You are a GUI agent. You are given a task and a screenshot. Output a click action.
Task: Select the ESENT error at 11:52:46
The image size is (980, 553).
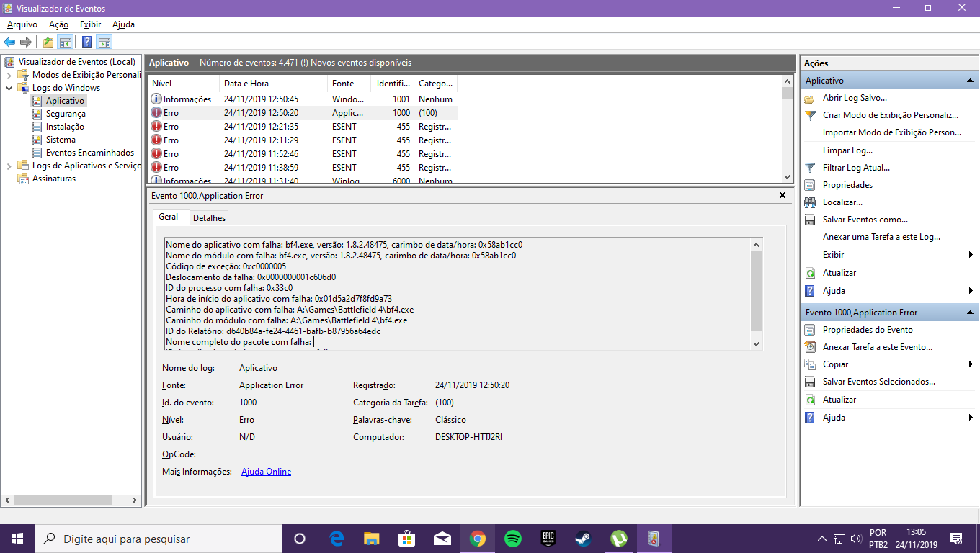[x=302, y=154]
